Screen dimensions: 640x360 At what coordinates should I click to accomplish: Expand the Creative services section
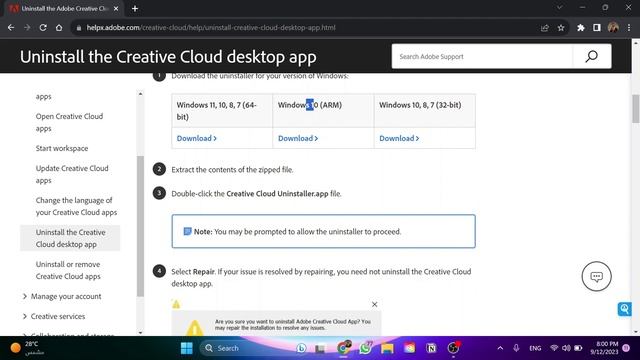(x=54, y=316)
